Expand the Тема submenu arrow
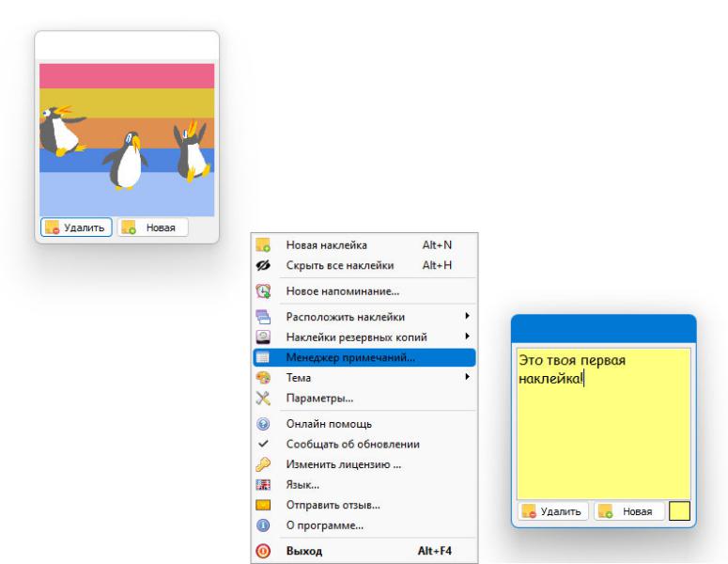Image resolution: width=728 pixels, height=564 pixels. (467, 377)
